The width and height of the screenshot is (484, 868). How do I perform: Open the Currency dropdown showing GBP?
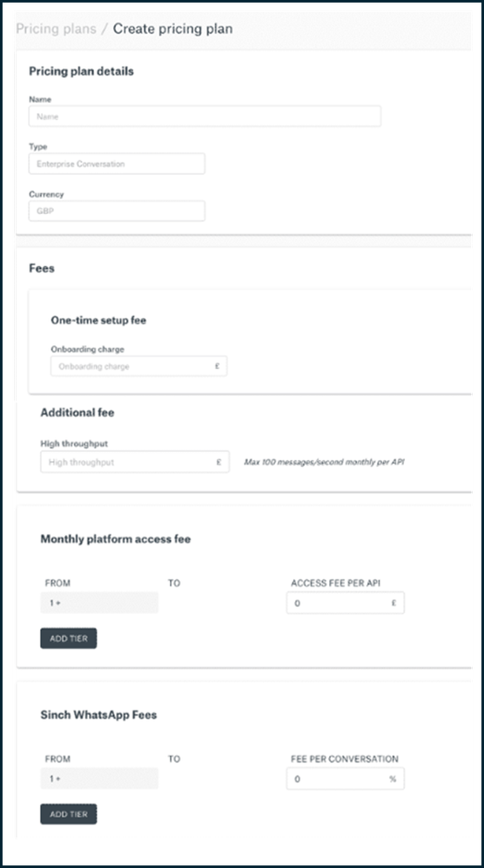point(117,210)
